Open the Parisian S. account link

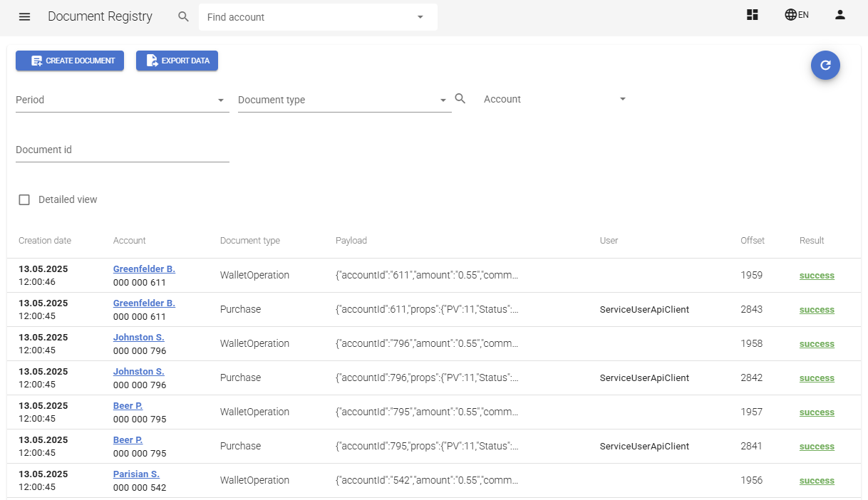click(x=136, y=474)
